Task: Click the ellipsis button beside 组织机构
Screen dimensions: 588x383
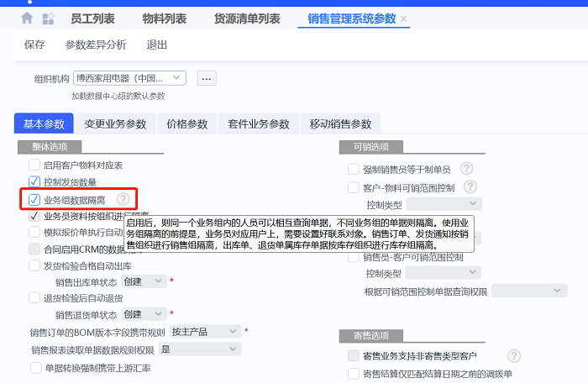Action: click(x=207, y=78)
